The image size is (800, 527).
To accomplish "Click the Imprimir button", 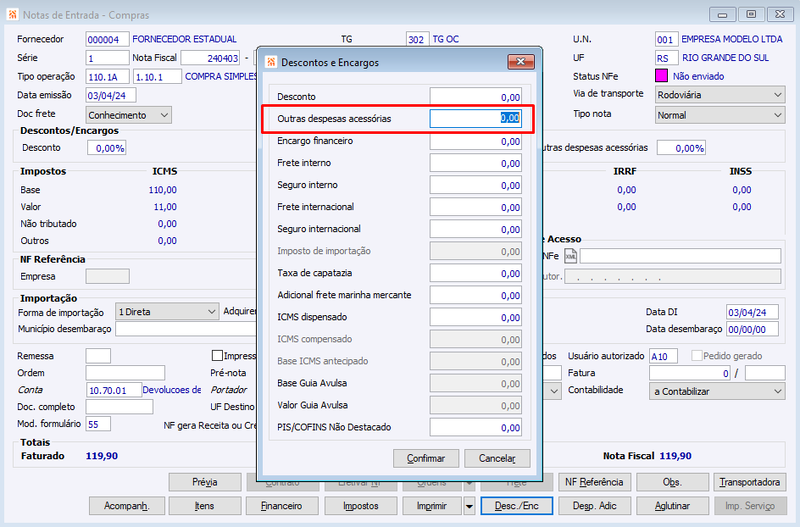I will click(432, 506).
